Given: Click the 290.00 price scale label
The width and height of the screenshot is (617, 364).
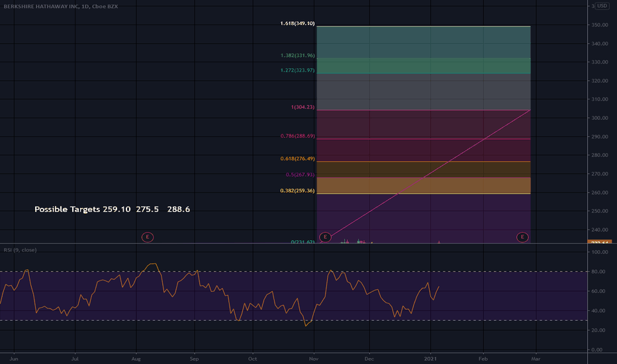Looking at the screenshot, I should click(600, 136).
